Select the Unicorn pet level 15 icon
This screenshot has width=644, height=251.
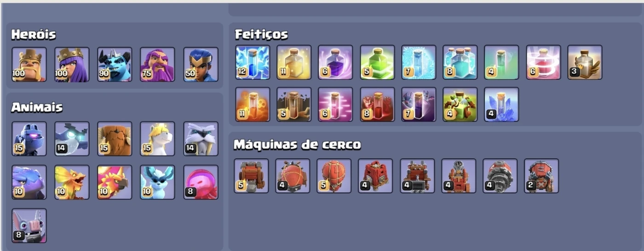click(157, 139)
